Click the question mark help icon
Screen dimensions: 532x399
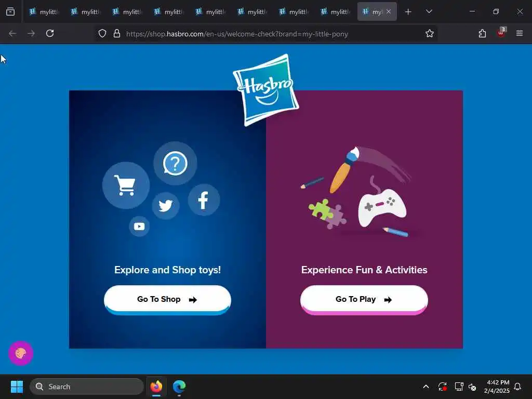pos(175,163)
